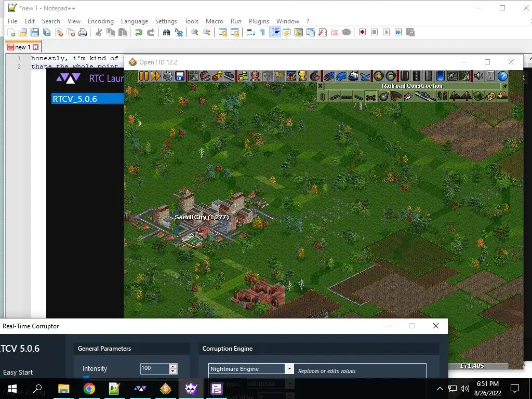The height and width of the screenshot is (399, 532).
Task: Open the road construction toolbar icon
Action: click(416, 76)
